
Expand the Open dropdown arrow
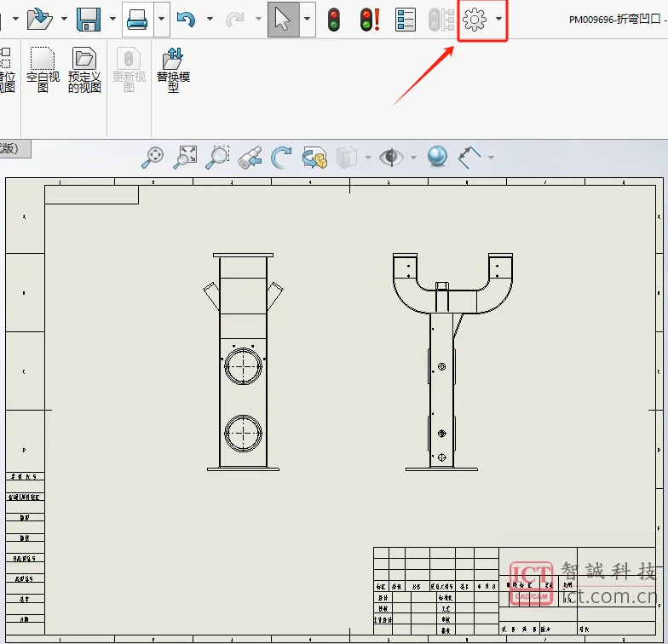tap(65, 19)
